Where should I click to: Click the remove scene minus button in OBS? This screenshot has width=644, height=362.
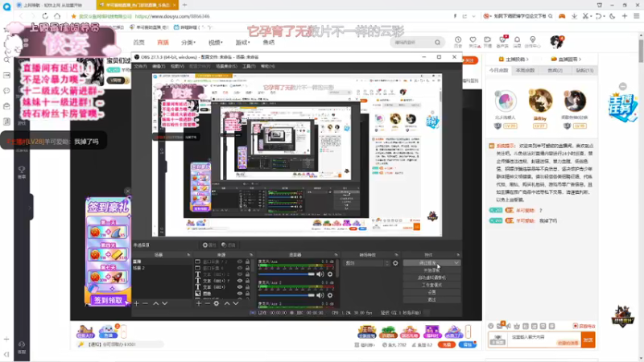pyautogui.click(x=145, y=303)
